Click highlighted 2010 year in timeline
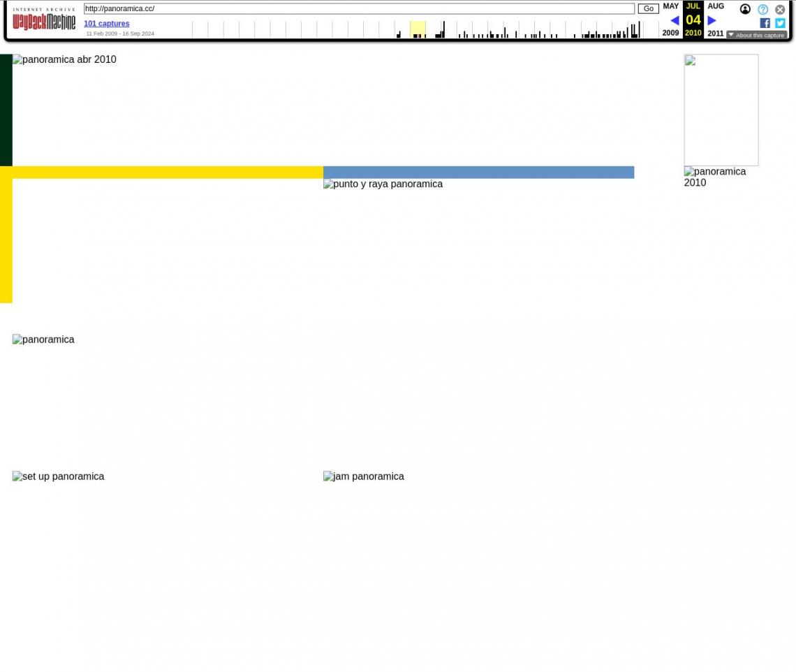This screenshot has width=796, height=672. point(418,29)
